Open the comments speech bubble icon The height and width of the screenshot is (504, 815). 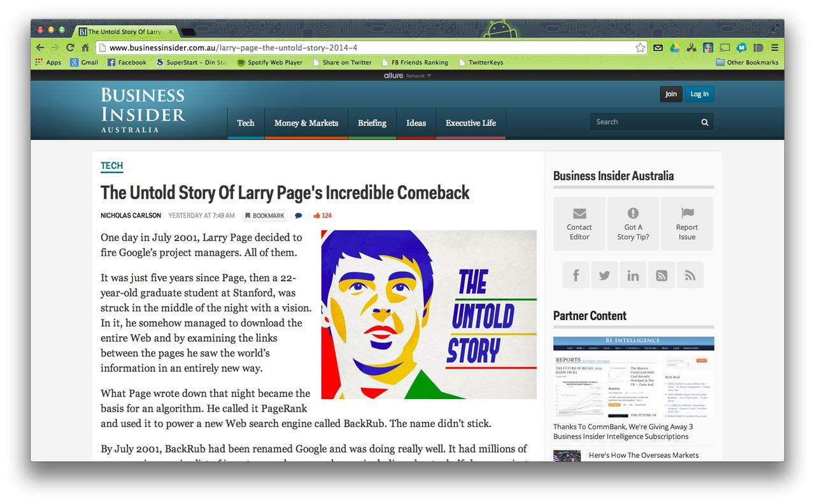tap(298, 216)
